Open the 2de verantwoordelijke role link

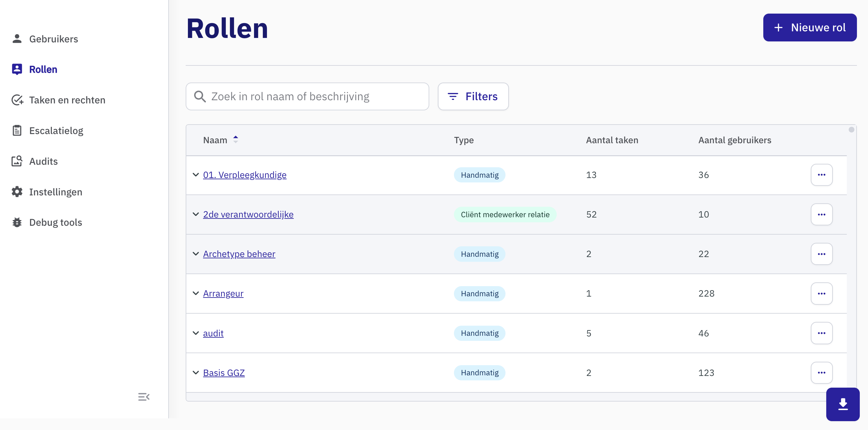tap(248, 214)
